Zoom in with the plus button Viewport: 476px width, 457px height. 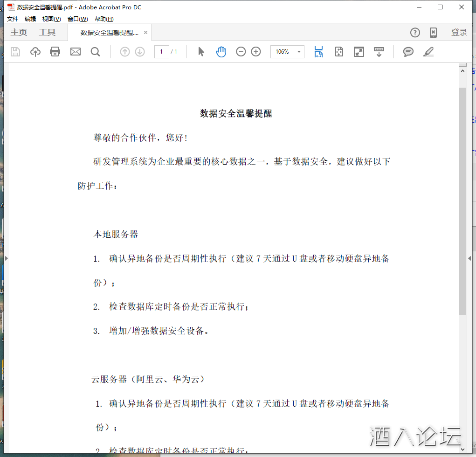tap(256, 52)
